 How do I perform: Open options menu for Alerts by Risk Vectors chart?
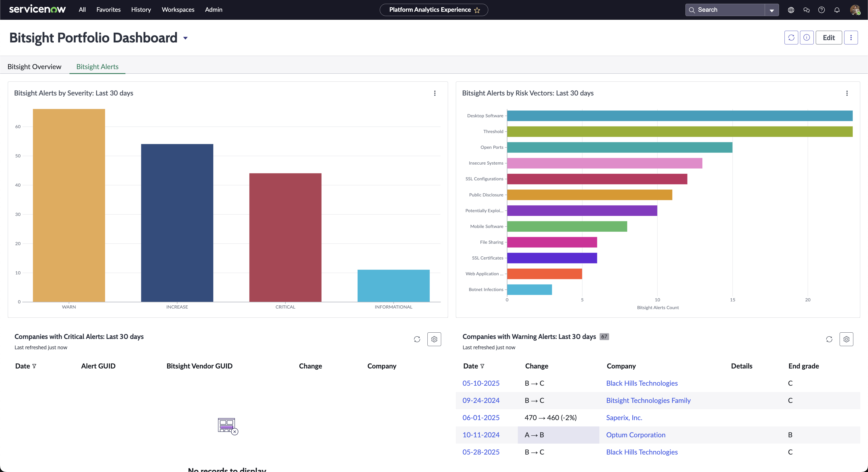tap(847, 93)
